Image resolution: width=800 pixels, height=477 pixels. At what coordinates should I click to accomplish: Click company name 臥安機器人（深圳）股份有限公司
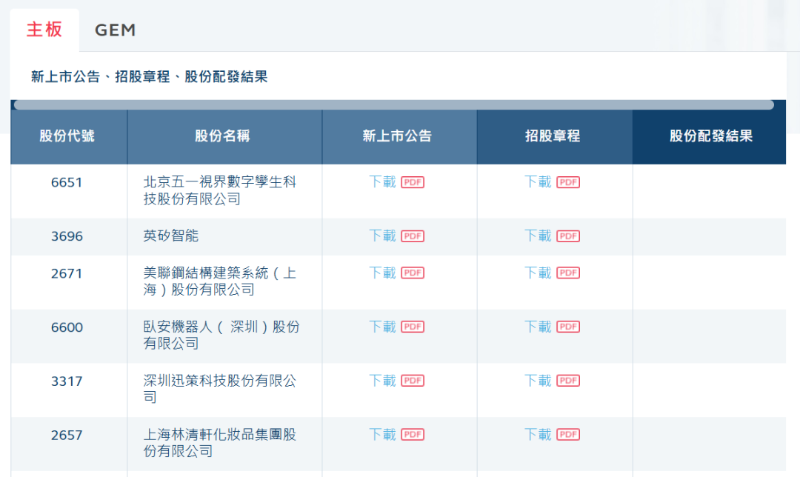coord(221,335)
